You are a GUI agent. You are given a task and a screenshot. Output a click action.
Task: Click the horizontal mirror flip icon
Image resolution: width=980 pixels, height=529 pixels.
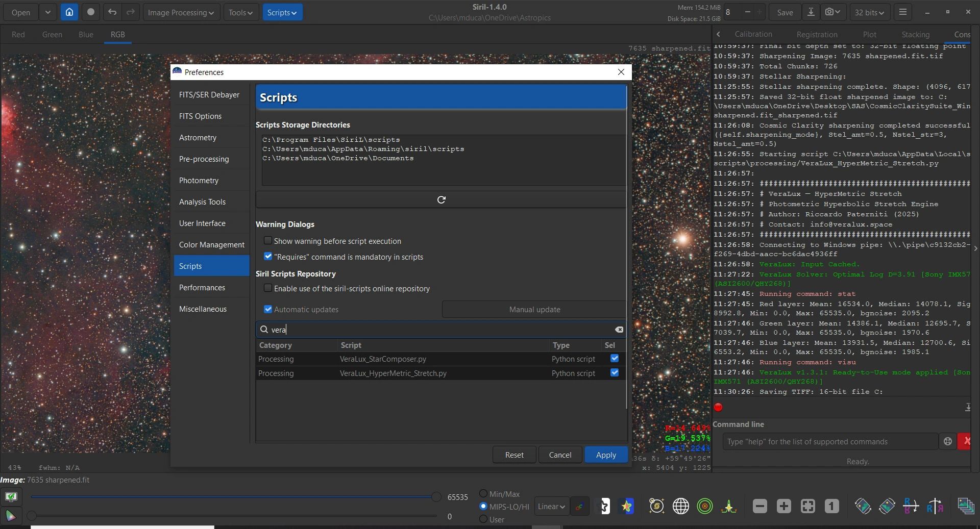tap(935, 506)
